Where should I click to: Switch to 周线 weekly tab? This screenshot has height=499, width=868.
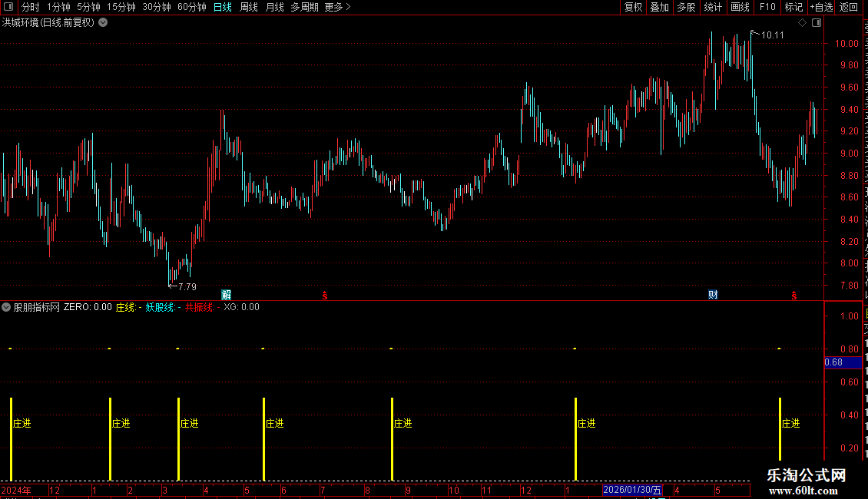(x=249, y=7)
